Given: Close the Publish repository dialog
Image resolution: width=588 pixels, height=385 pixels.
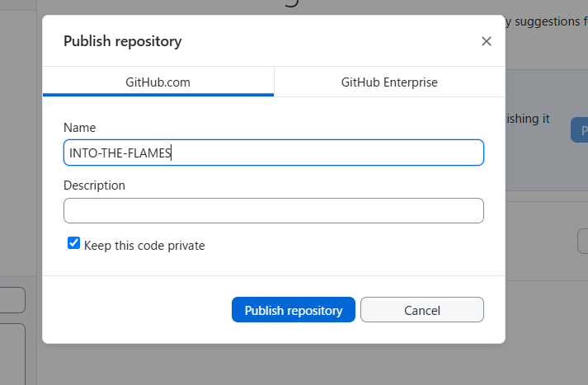Looking at the screenshot, I should pos(486,41).
